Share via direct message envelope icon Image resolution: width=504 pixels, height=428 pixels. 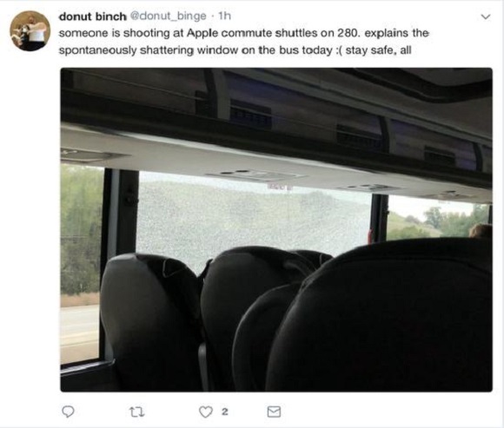click(x=274, y=412)
